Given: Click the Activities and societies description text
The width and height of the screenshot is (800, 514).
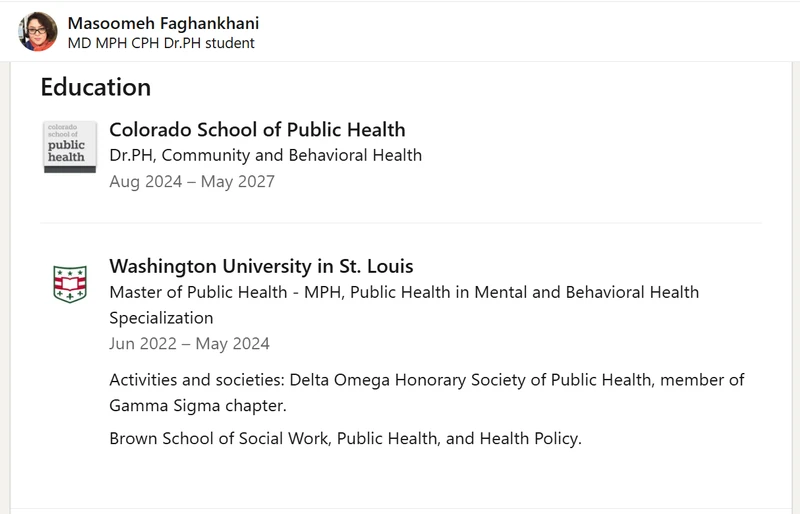Looking at the screenshot, I should pos(427,393).
